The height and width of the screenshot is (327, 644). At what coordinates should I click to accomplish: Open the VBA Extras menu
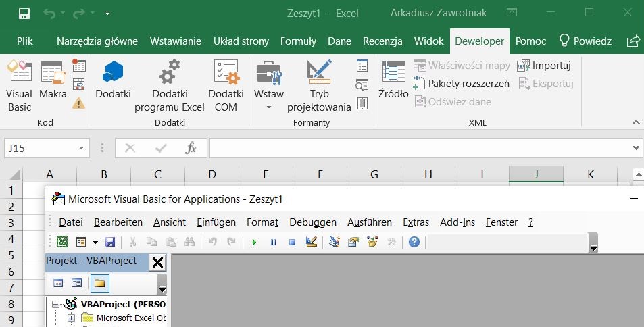(416, 222)
